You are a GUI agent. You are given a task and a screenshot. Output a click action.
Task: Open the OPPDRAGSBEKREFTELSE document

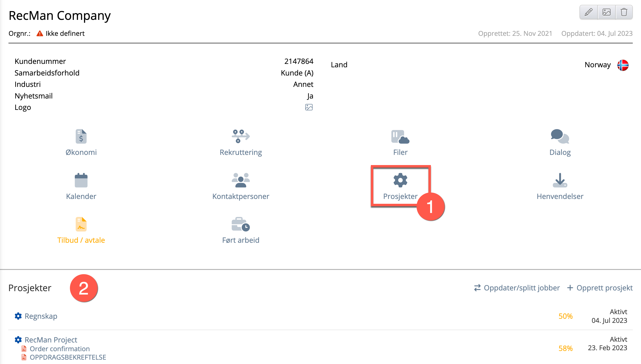68,357
